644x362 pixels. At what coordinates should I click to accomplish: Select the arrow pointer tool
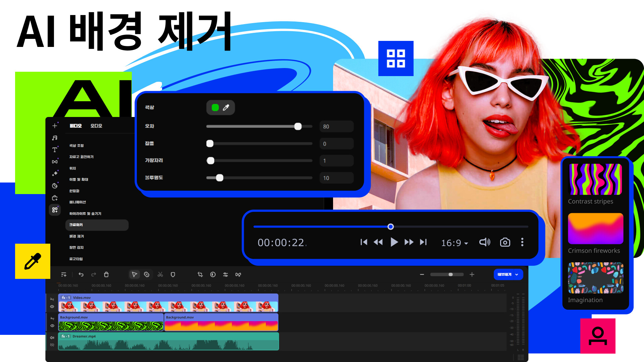point(134,275)
